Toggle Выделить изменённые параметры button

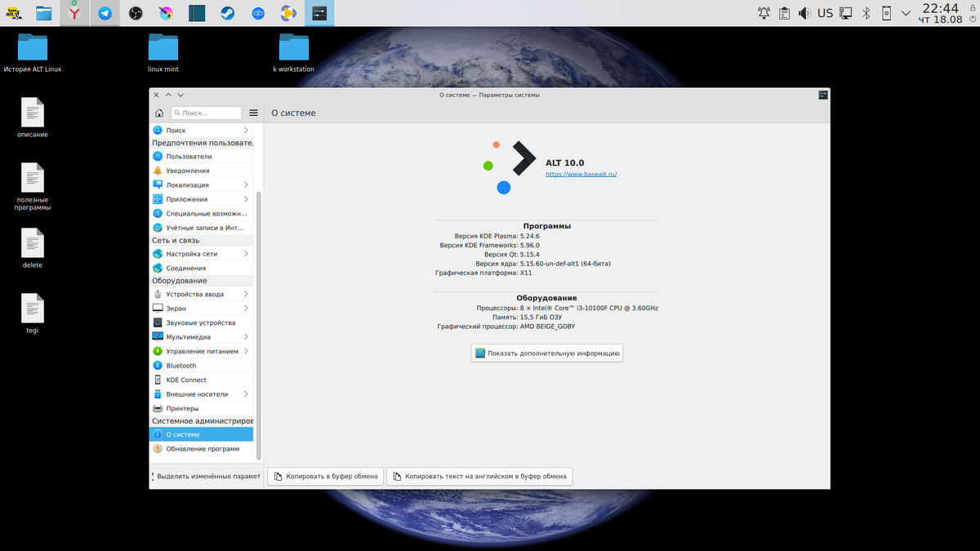tap(207, 476)
